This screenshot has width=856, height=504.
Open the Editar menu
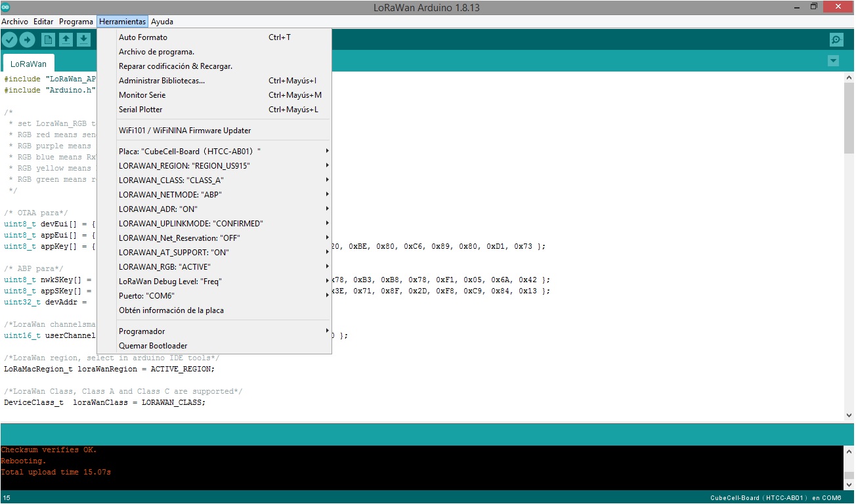(x=43, y=22)
